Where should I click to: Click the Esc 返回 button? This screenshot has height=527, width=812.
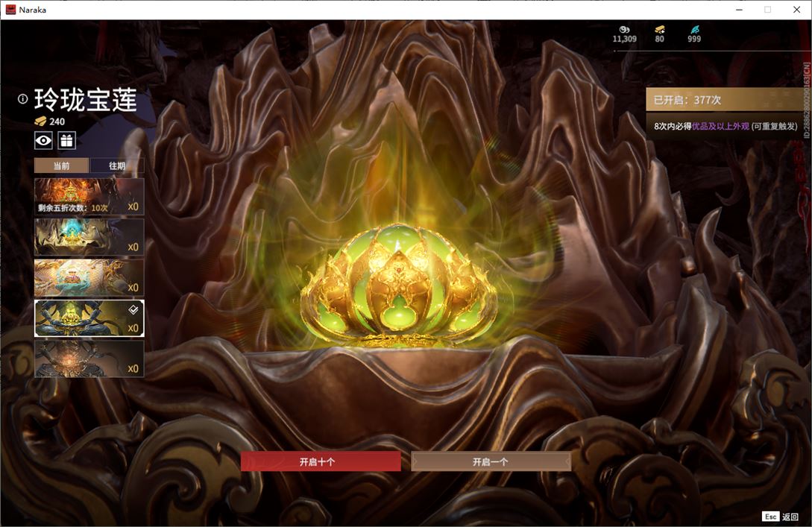pyautogui.click(x=781, y=516)
